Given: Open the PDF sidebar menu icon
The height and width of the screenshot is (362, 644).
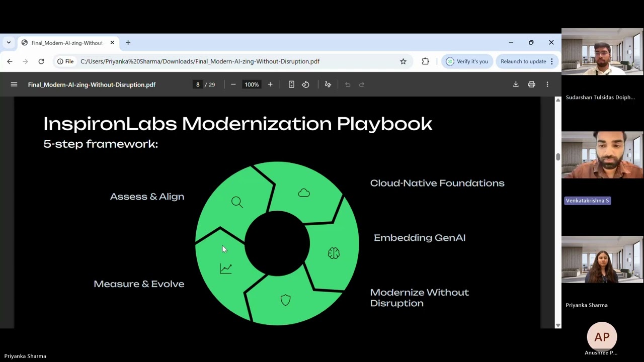Looking at the screenshot, I should 14,84.
